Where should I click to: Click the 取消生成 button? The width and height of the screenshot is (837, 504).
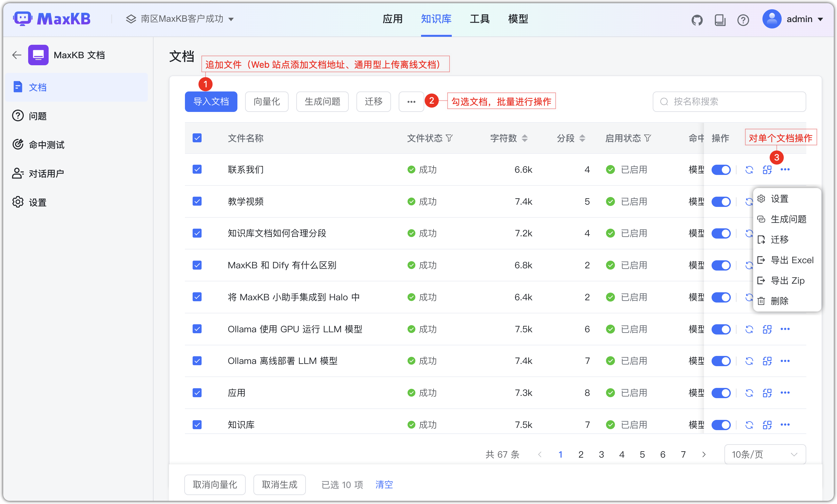tap(279, 484)
